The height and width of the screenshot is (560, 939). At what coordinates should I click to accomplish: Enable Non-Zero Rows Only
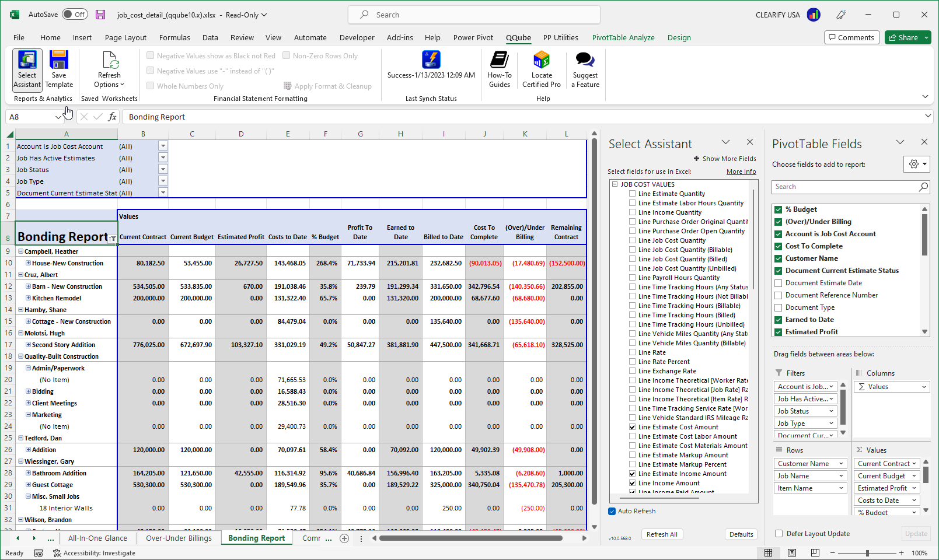287,55
